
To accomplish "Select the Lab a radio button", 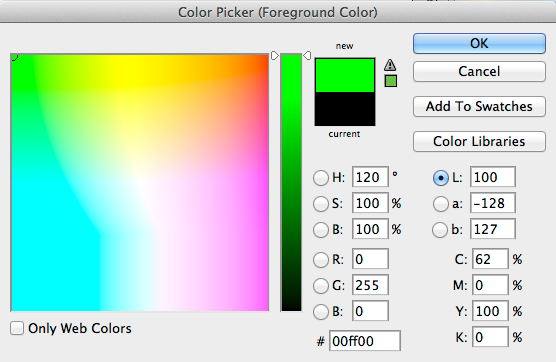I will (441, 204).
